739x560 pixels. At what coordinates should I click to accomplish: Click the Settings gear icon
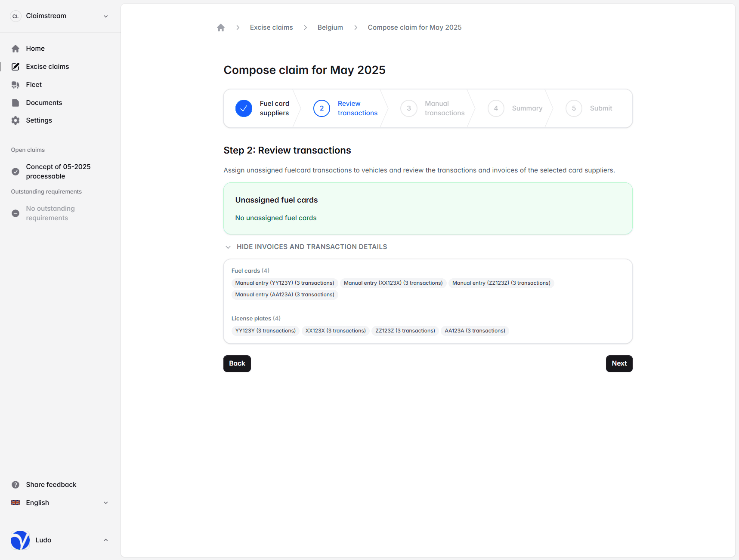pos(15,120)
